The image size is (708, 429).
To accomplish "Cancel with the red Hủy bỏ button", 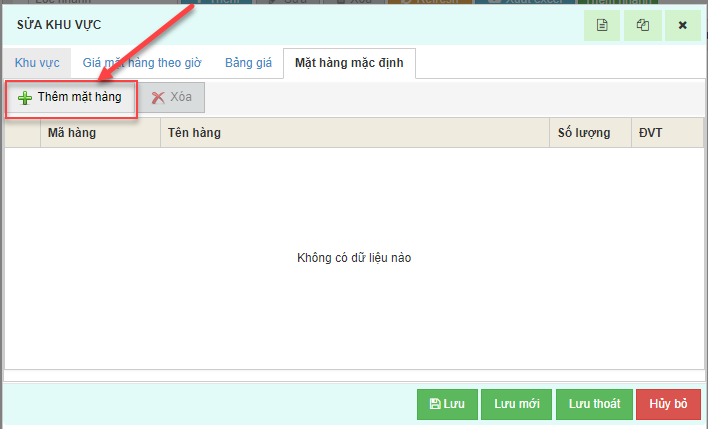I will (668, 404).
